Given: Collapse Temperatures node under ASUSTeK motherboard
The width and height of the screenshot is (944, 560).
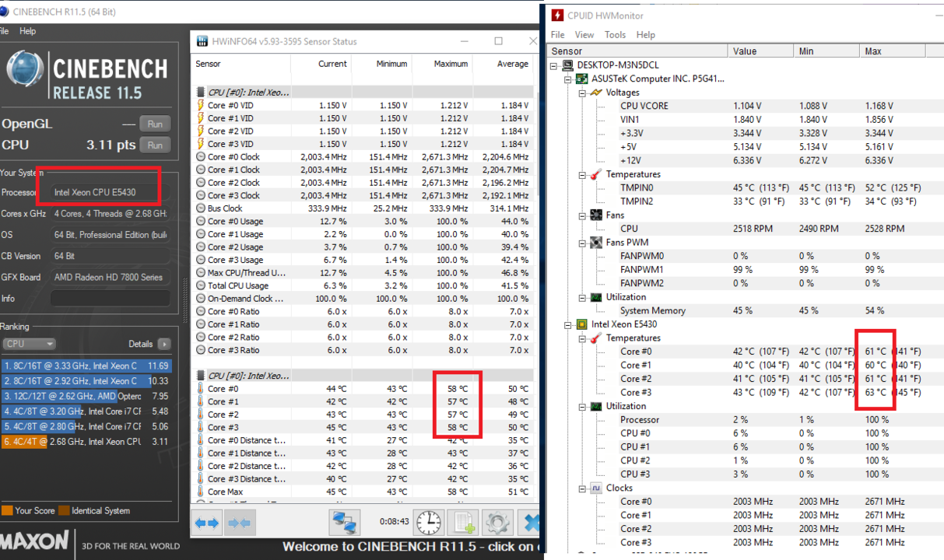Looking at the screenshot, I should point(582,174).
